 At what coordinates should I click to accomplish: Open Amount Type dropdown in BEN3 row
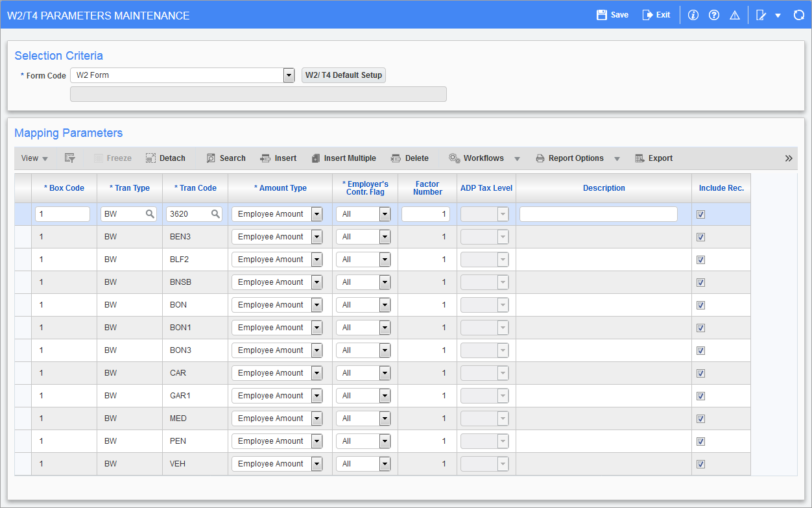[316, 237]
